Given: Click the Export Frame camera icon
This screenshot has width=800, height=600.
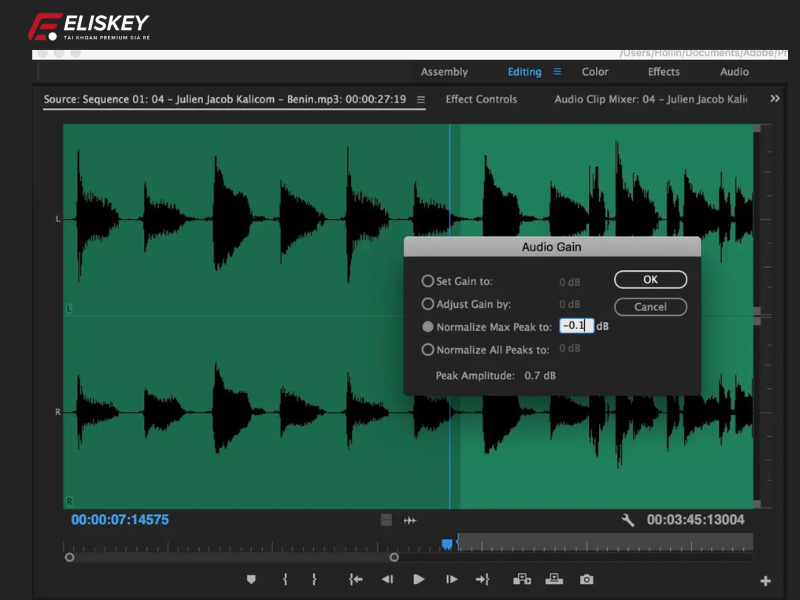Looking at the screenshot, I should click(587, 578).
